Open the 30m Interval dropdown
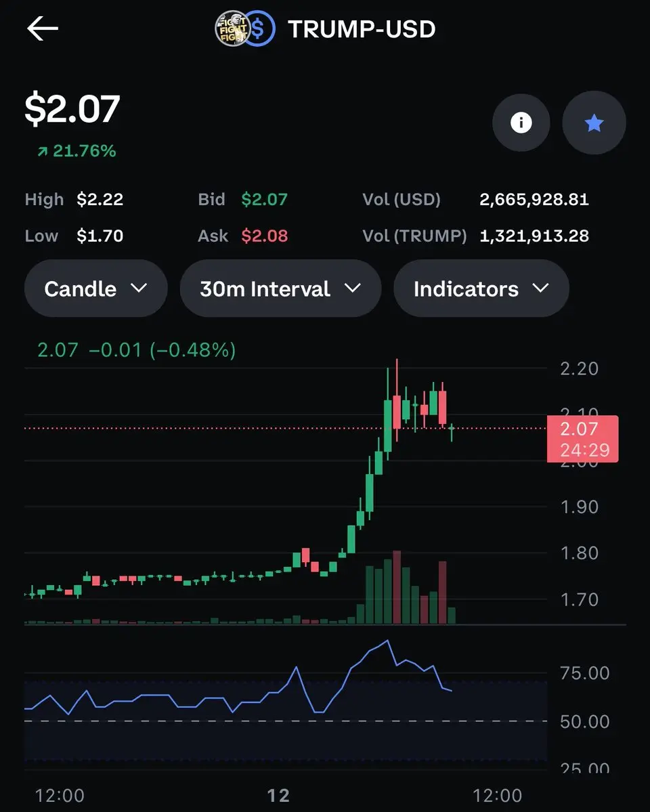Screen dimensions: 650x812 click(281, 289)
